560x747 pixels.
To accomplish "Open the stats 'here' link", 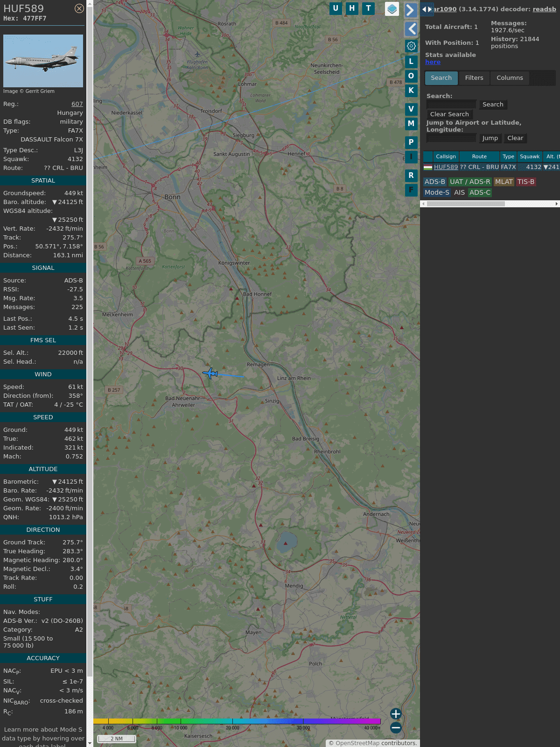I will [x=433, y=62].
